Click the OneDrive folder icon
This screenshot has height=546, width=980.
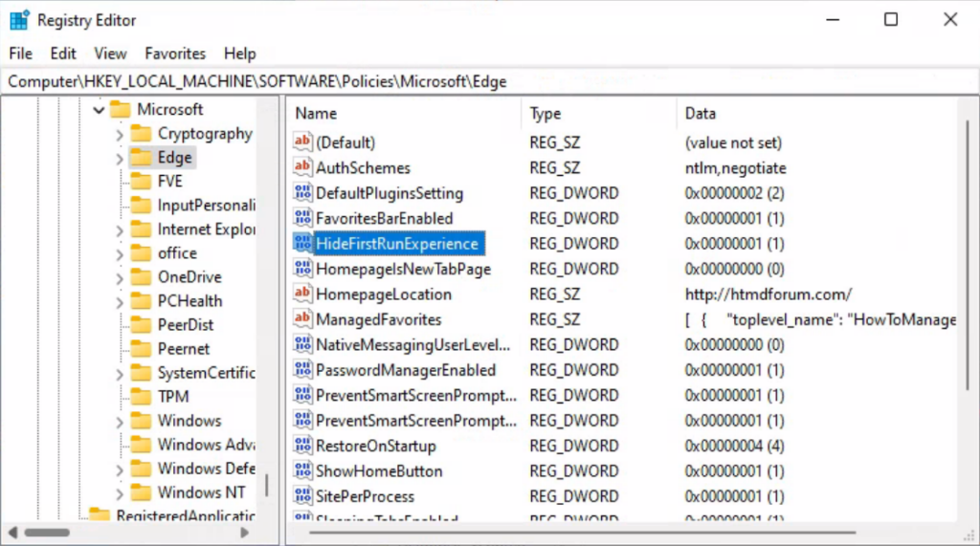tap(142, 276)
